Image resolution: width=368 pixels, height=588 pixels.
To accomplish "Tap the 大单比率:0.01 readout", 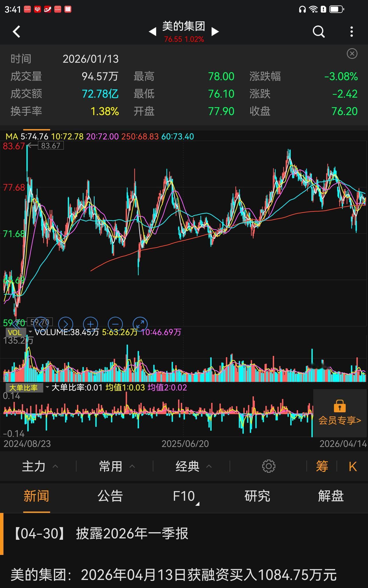I will [77, 388].
